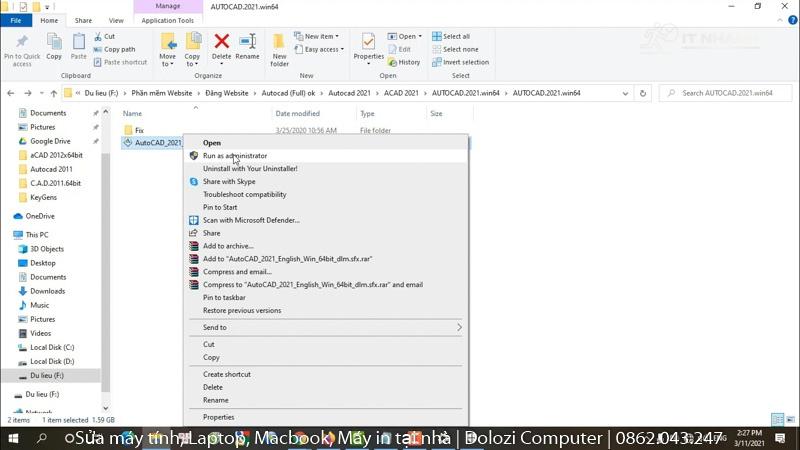The image size is (800, 450).
Task: Open the ribbon Open dropdown
Action: pos(405,37)
